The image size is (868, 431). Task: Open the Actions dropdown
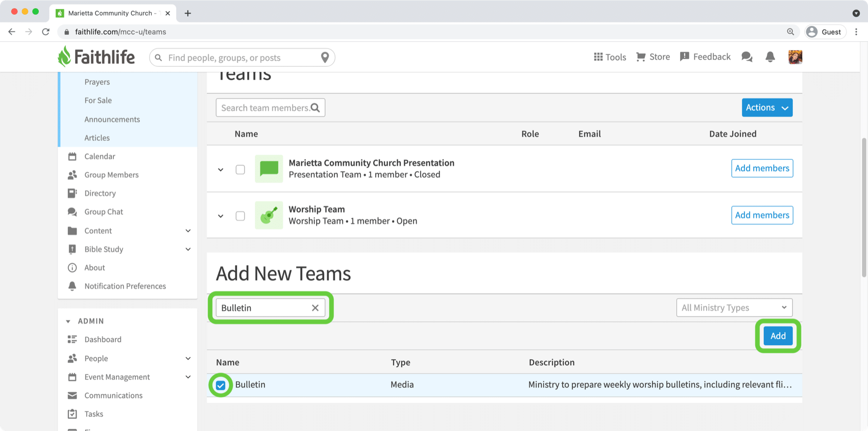coord(767,108)
